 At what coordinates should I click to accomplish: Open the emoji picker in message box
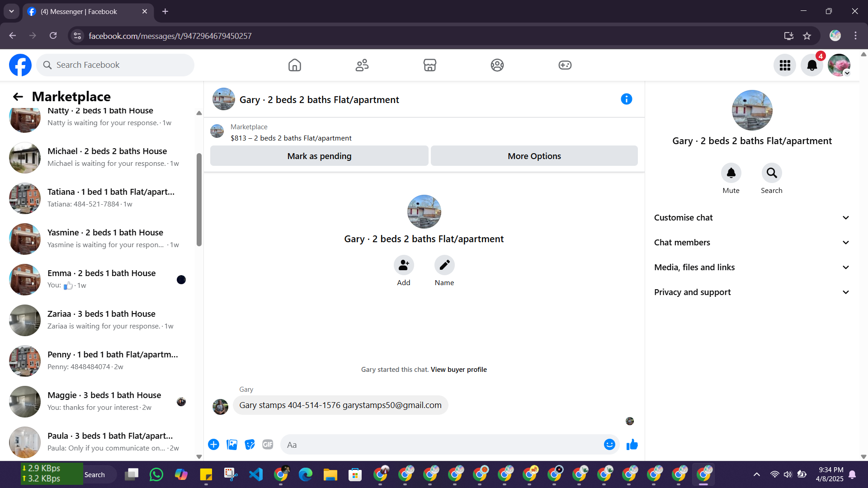[609, 445]
